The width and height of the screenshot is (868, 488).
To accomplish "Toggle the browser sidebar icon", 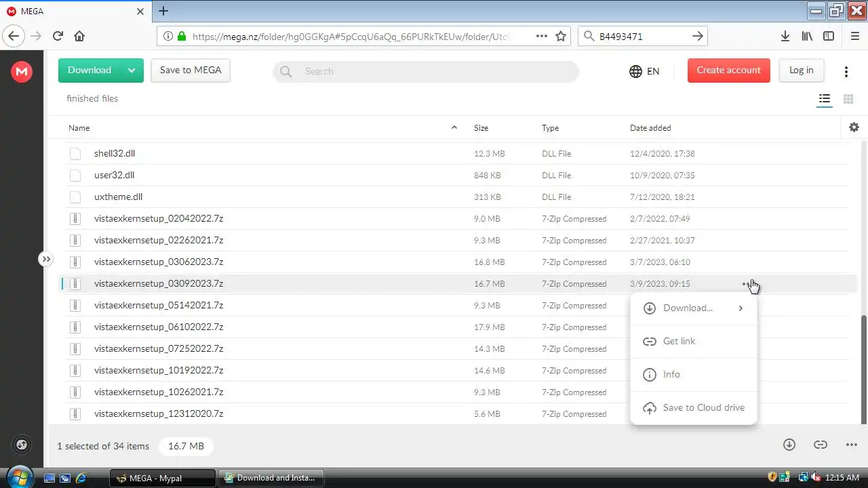I will pyautogui.click(x=829, y=37).
